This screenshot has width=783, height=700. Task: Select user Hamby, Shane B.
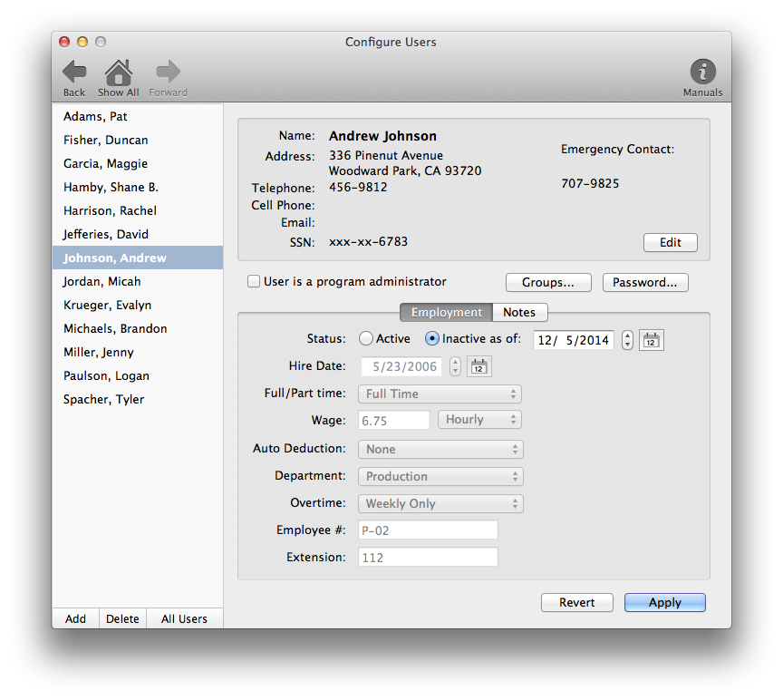[x=138, y=187]
